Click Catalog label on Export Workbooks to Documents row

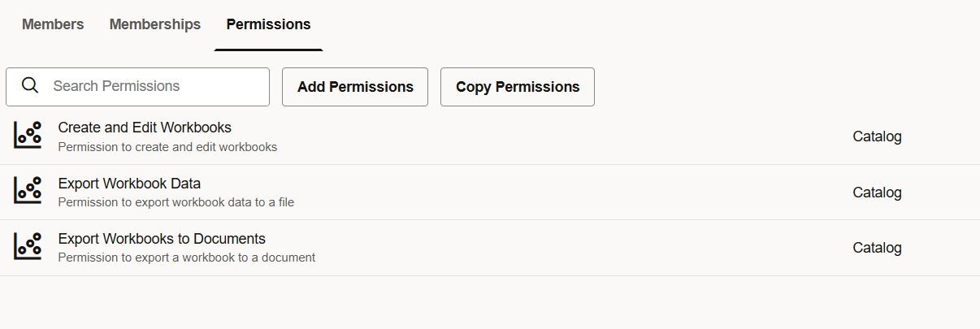(877, 248)
